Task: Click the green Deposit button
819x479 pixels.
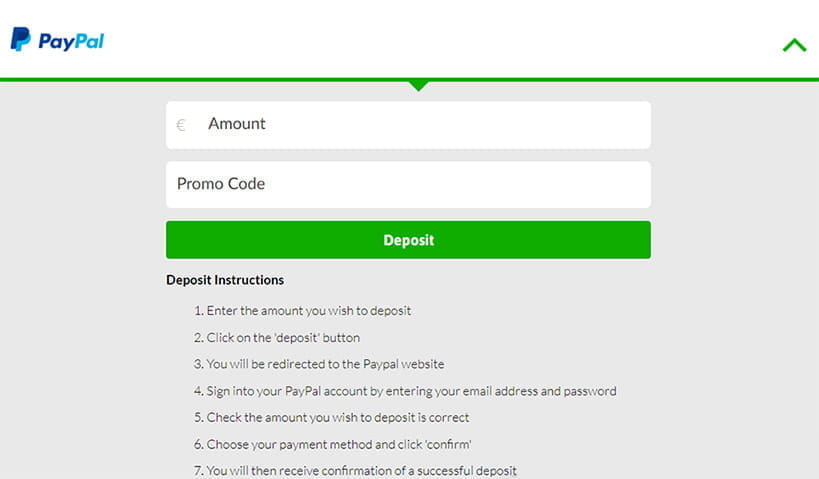Action: [408, 240]
